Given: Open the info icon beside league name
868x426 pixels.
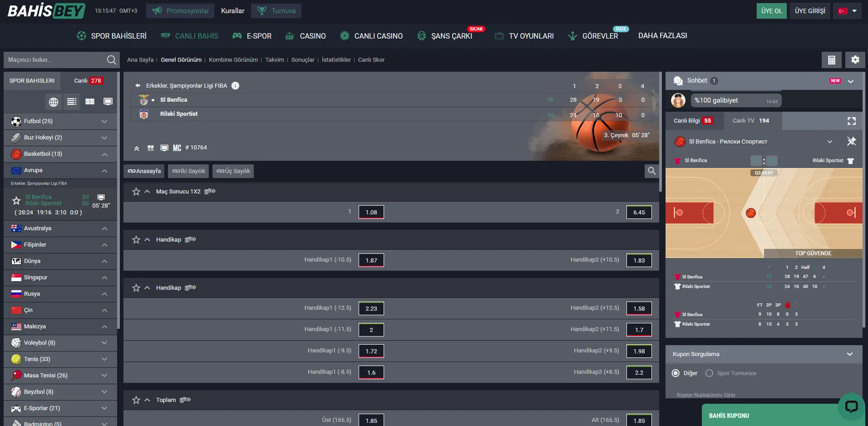Looking at the screenshot, I should tap(235, 85).
